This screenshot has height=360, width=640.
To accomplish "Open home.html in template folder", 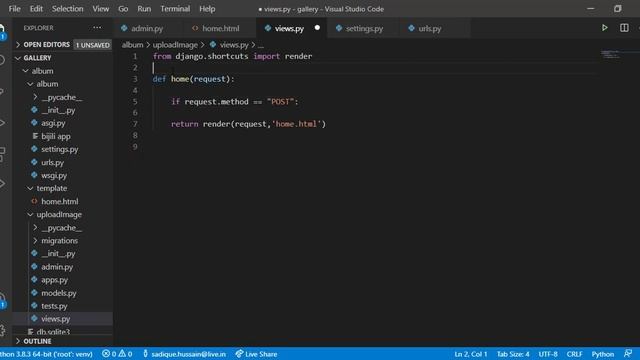I will pyautogui.click(x=60, y=201).
